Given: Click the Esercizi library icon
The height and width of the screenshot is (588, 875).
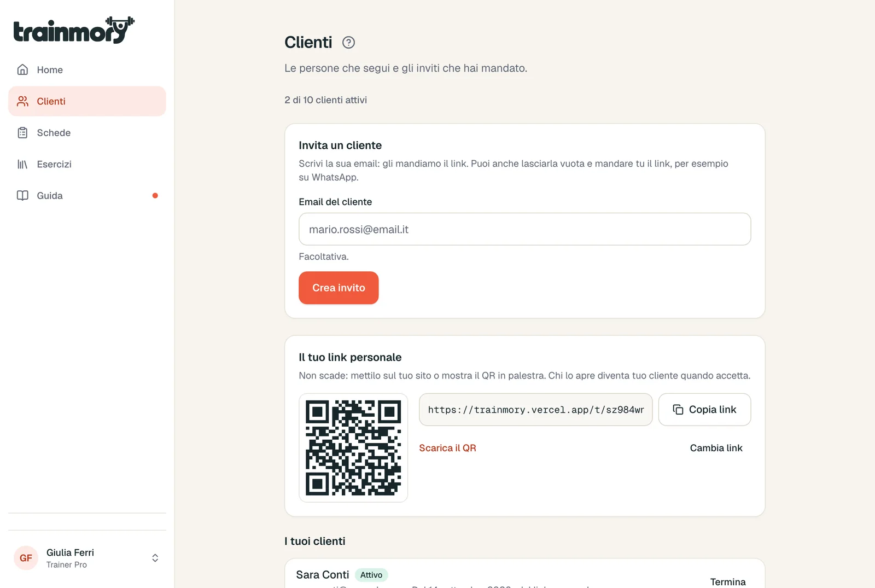Looking at the screenshot, I should point(22,164).
